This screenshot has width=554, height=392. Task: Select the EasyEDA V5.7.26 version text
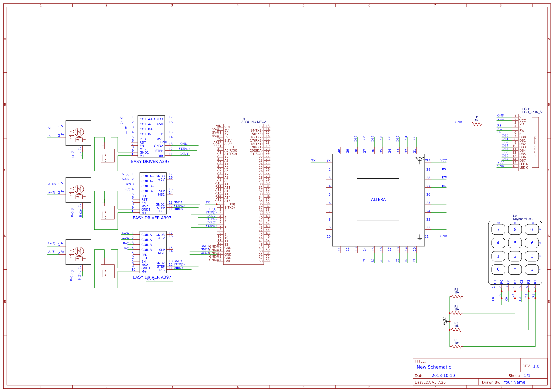pos(431,382)
